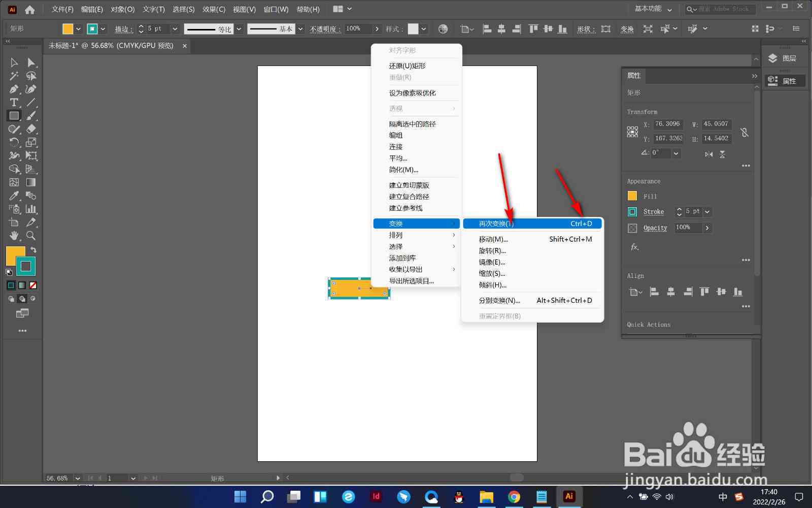Expand the Opacity options arrow in Appearance
812x508 pixels.
tap(707, 228)
